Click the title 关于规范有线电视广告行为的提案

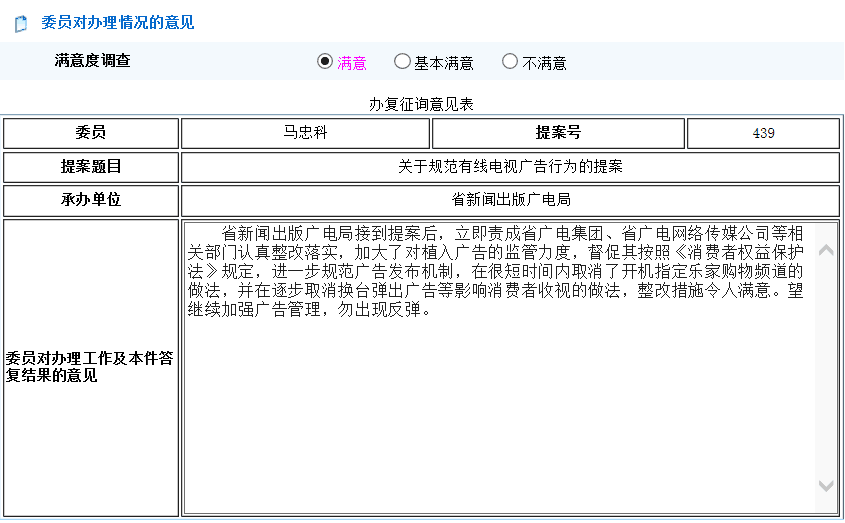(510, 167)
